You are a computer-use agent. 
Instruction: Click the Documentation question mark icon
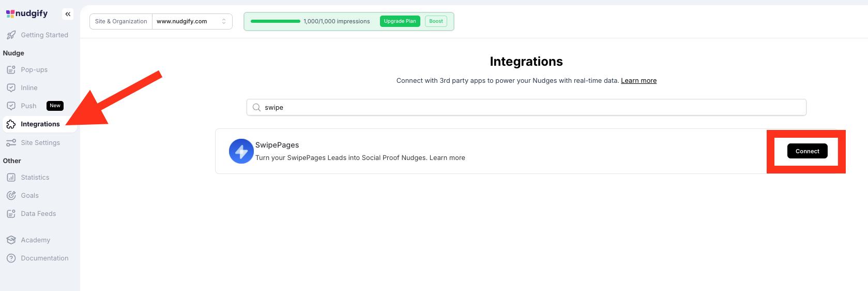coord(11,258)
